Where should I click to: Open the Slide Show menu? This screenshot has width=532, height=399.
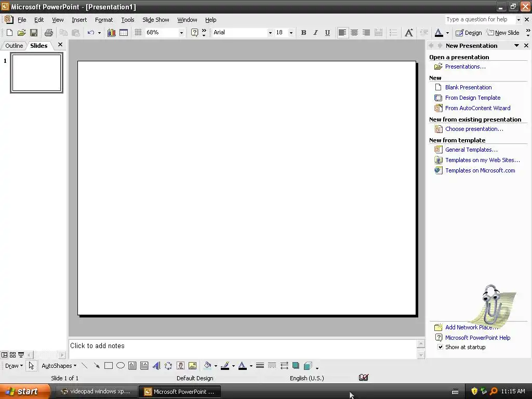[x=155, y=20]
